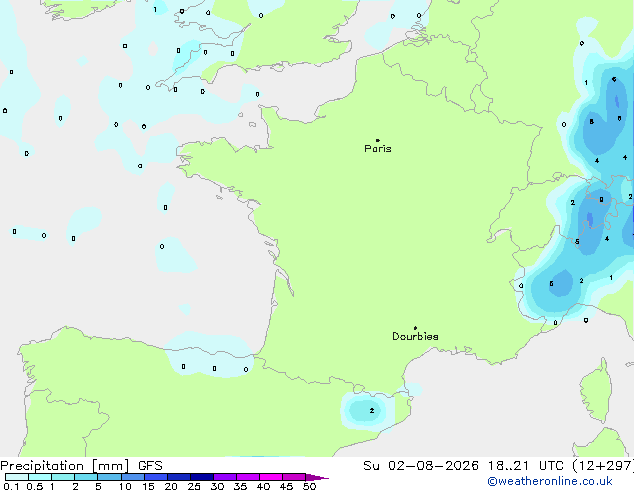Click the '(12+297)' run offset text
The height and width of the screenshot is (490, 634).
pyautogui.click(x=603, y=466)
